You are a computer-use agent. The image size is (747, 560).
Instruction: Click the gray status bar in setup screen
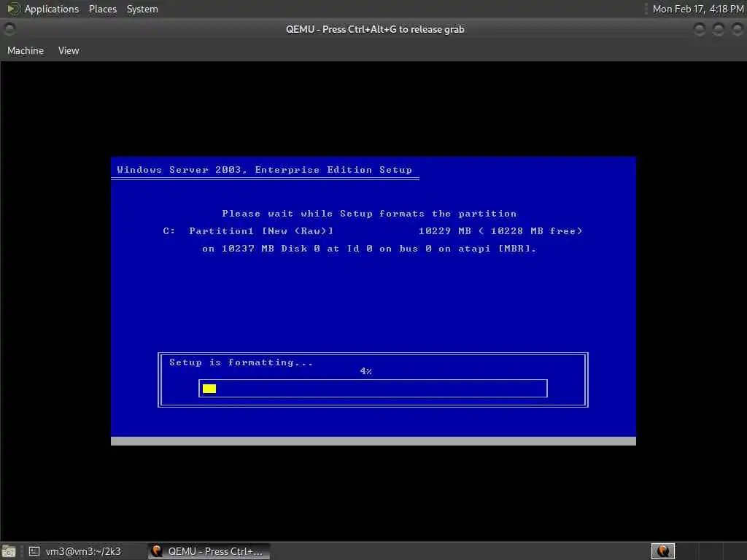point(373,441)
